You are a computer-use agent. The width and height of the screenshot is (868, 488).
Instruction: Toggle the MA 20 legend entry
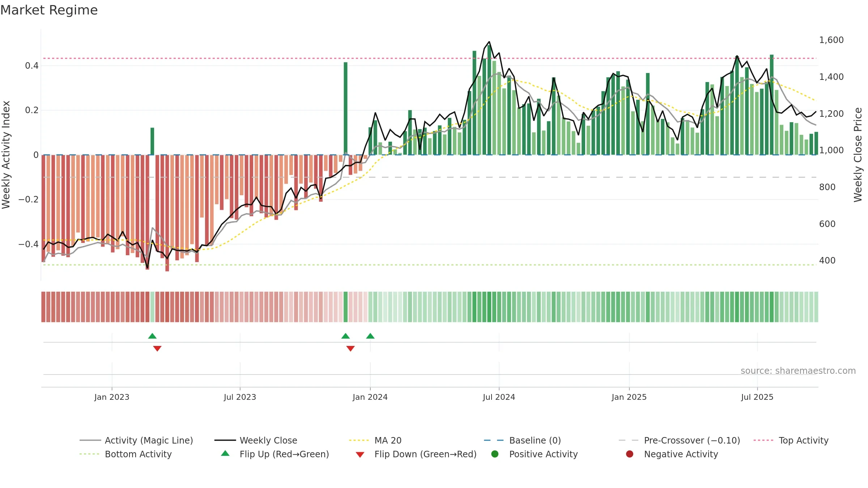(x=375, y=440)
